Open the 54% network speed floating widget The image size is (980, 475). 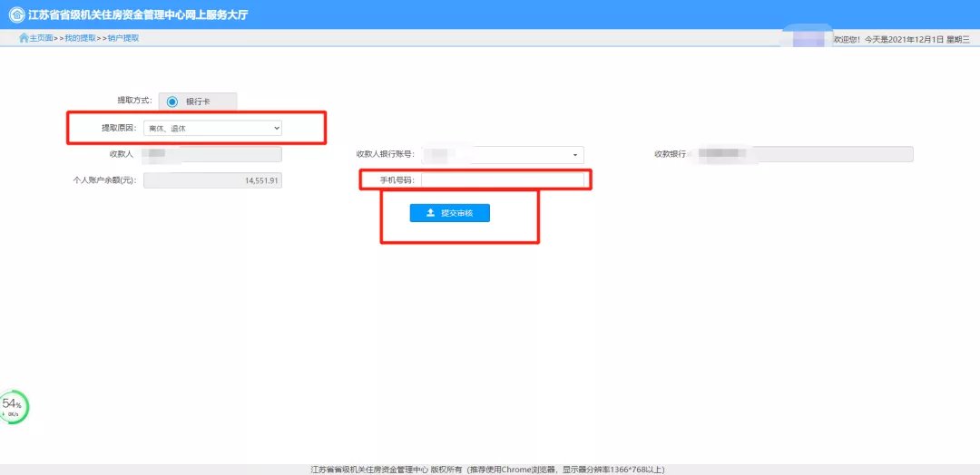point(14,408)
